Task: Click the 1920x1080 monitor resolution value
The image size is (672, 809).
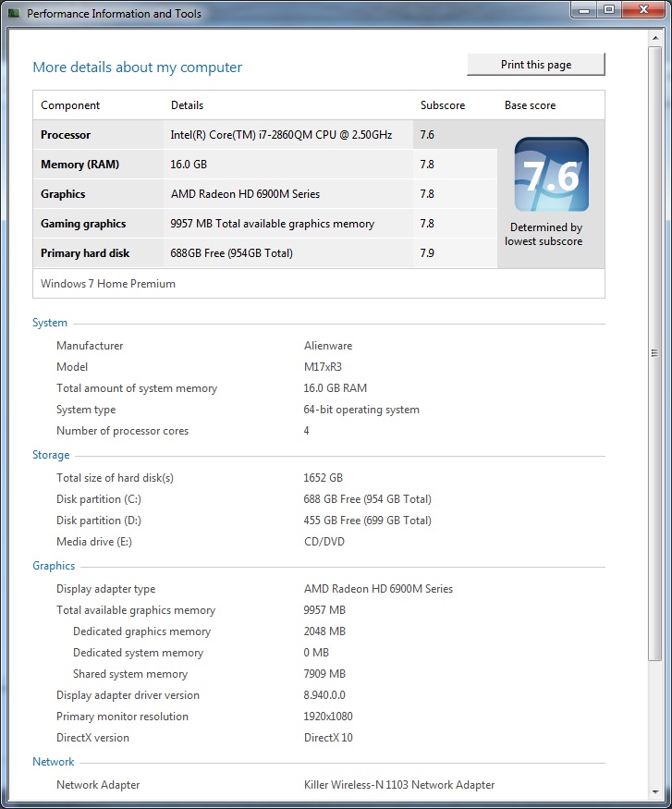Action: click(328, 717)
